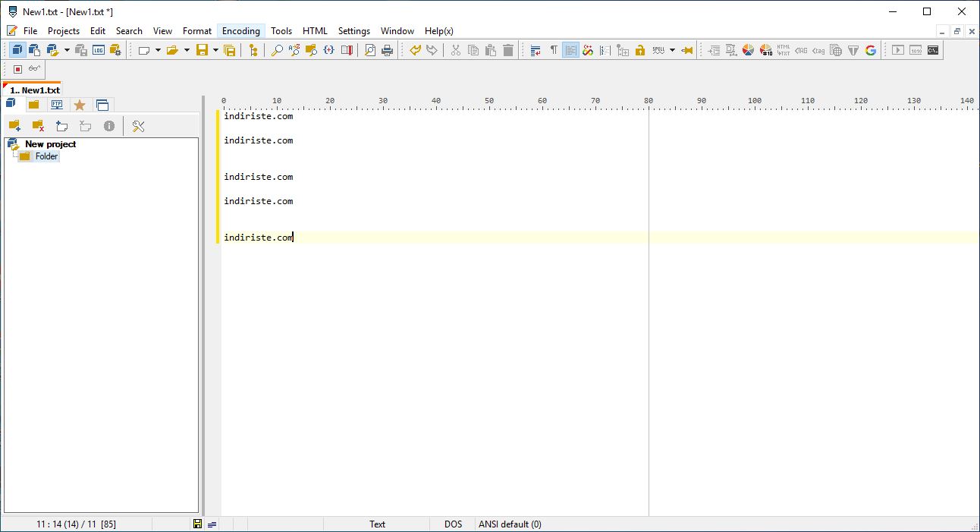Open the find magnifier tool

277,50
